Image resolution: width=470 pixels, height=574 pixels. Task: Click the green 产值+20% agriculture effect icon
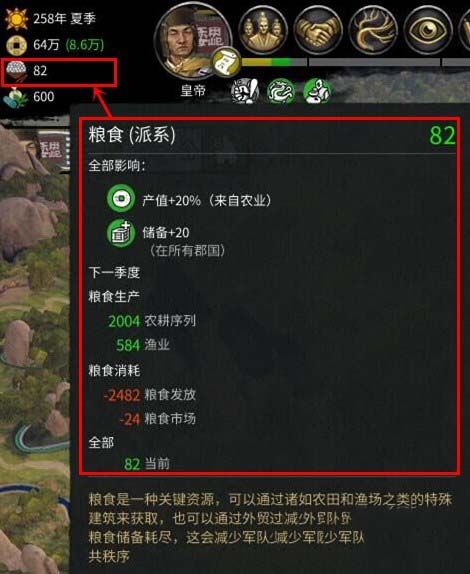[x=121, y=199]
